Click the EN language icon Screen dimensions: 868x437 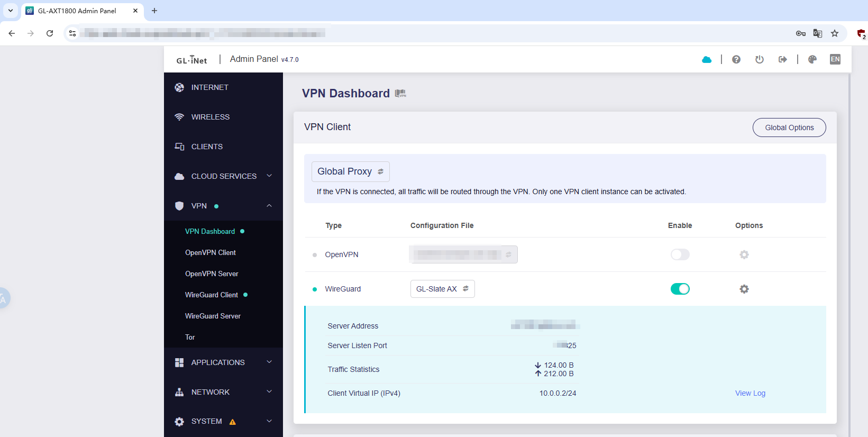click(x=835, y=59)
